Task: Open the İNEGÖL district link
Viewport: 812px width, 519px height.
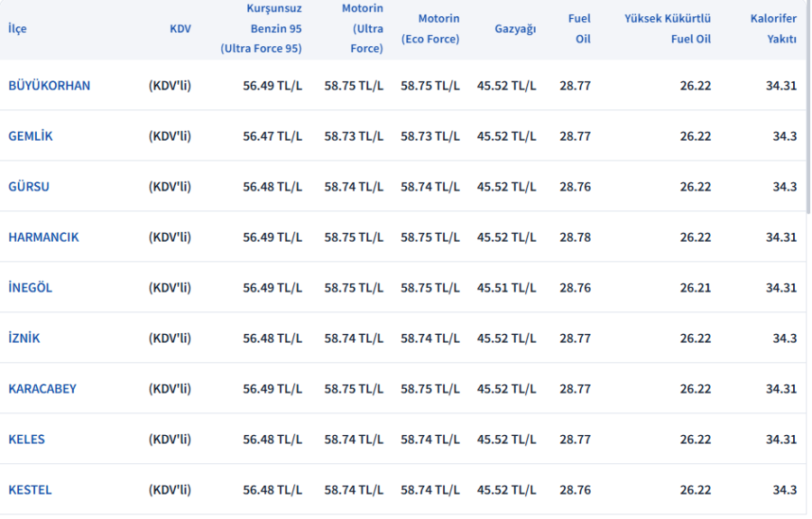Action: click(31, 288)
